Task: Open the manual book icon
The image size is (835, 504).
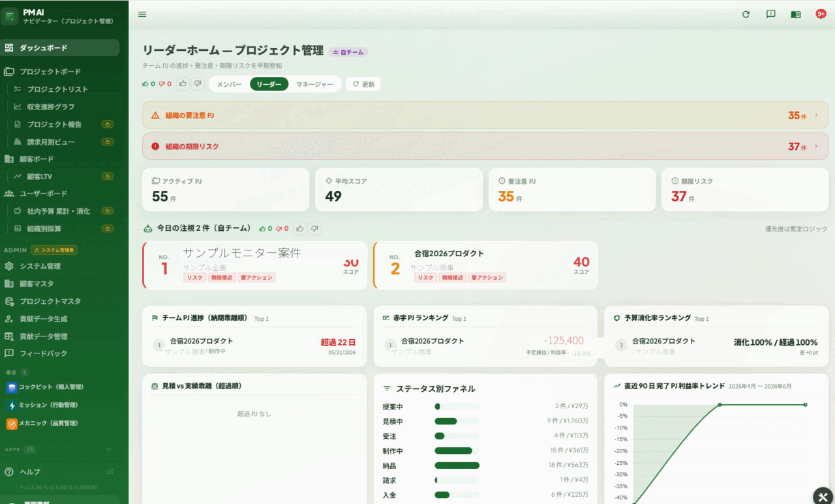Action: coord(795,14)
